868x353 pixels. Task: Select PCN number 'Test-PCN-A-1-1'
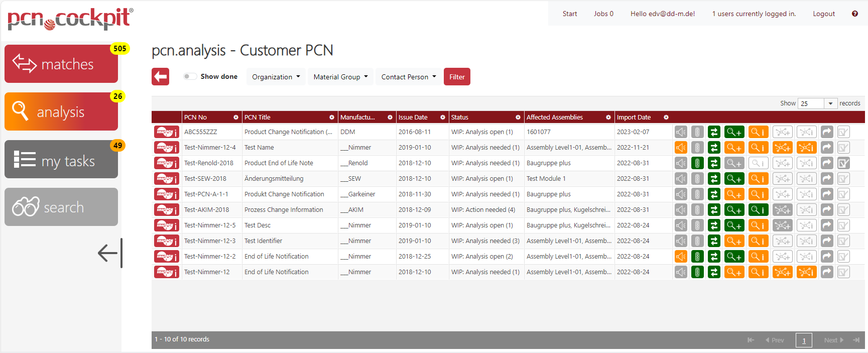coord(206,194)
